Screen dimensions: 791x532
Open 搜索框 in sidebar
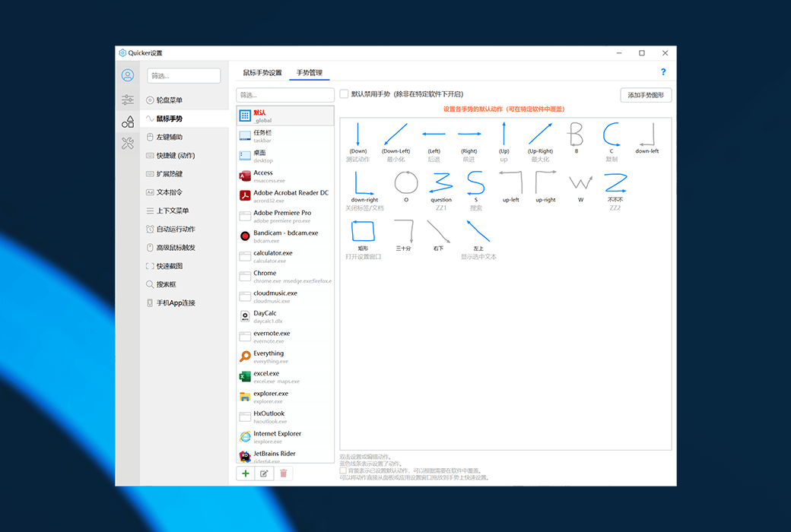click(184, 284)
